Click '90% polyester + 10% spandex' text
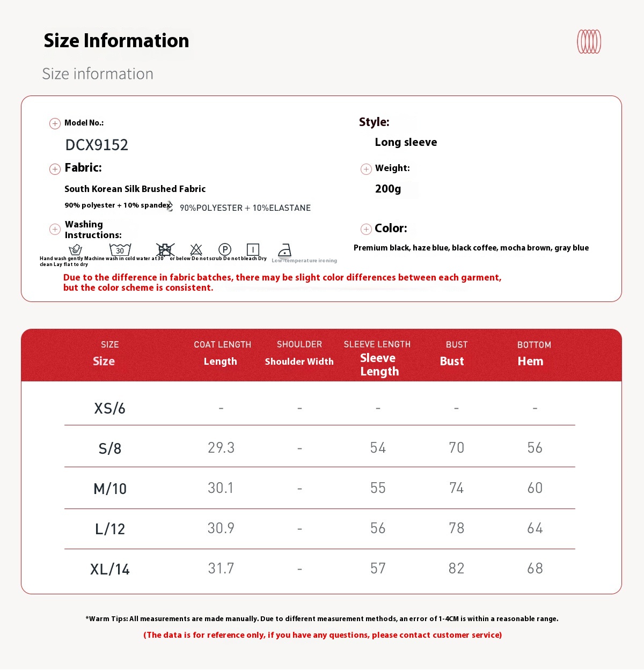 [118, 205]
